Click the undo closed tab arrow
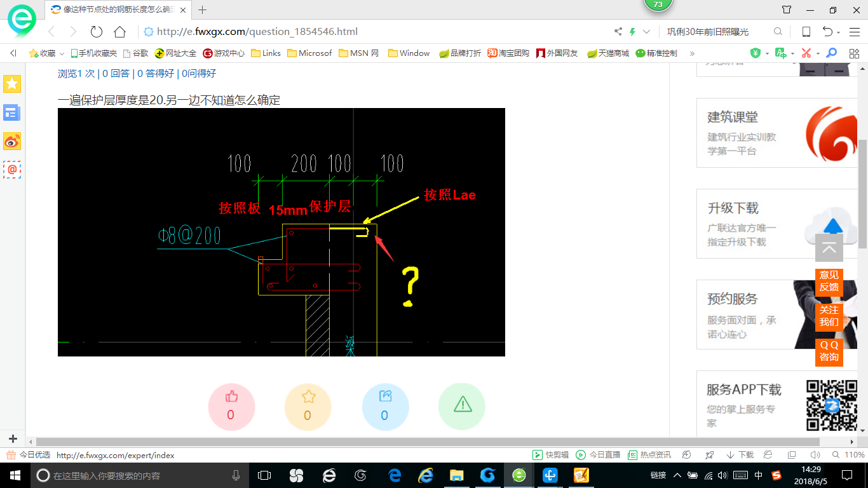The width and height of the screenshot is (868, 488). click(827, 32)
